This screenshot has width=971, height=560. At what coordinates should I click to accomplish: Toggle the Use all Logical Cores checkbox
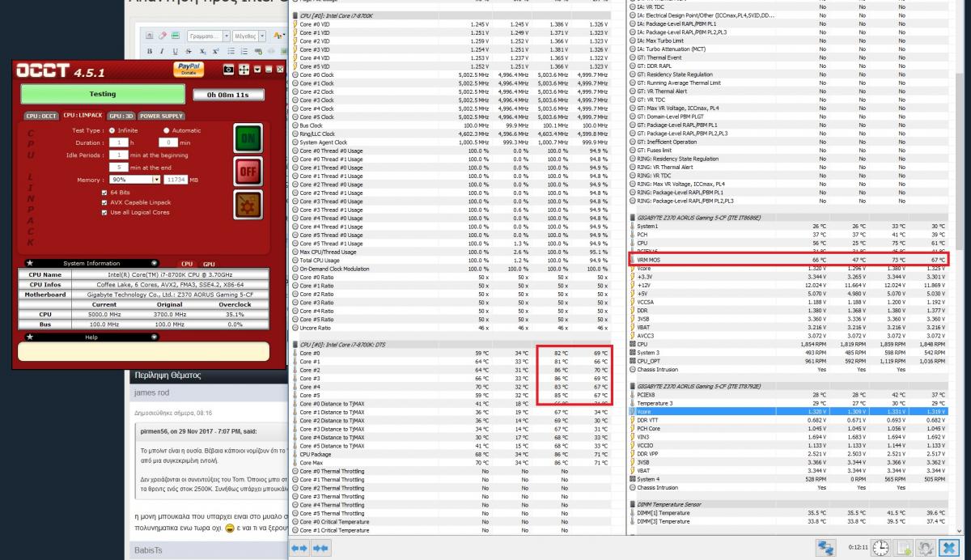coord(104,212)
